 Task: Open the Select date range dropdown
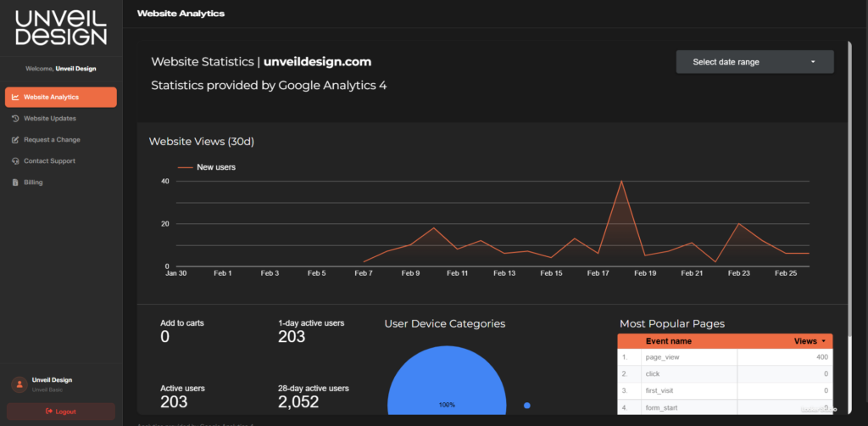pos(754,62)
